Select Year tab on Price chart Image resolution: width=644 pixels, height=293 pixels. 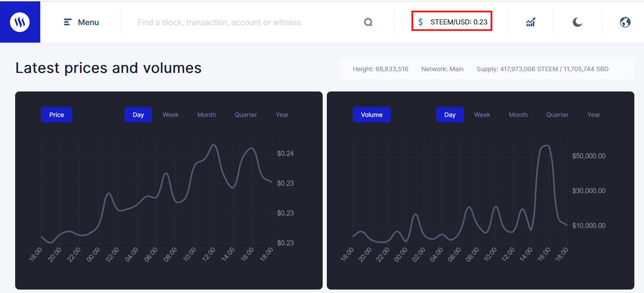coord(282,115)
